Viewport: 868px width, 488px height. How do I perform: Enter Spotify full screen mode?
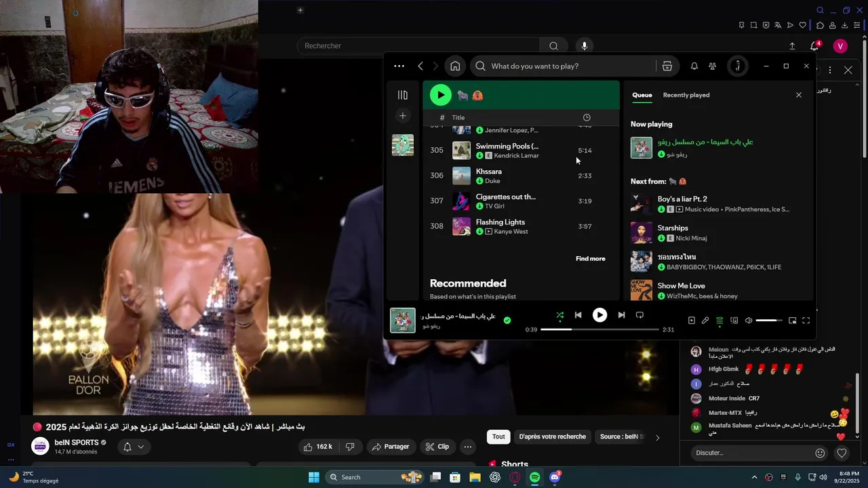(x=806, y=321)
